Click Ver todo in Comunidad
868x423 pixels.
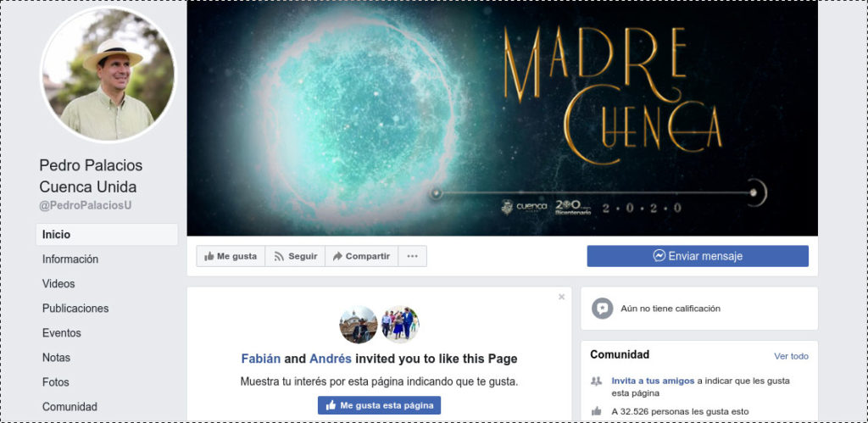(791, 356)
